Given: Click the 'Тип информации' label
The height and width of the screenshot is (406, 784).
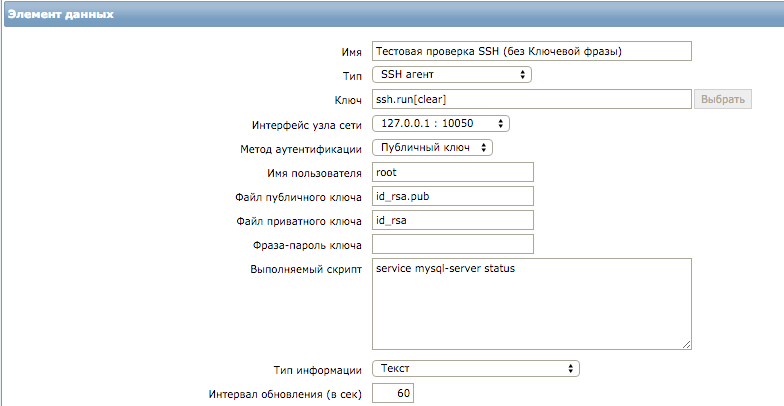Looking at the screenshot, I should coord(318,370).
